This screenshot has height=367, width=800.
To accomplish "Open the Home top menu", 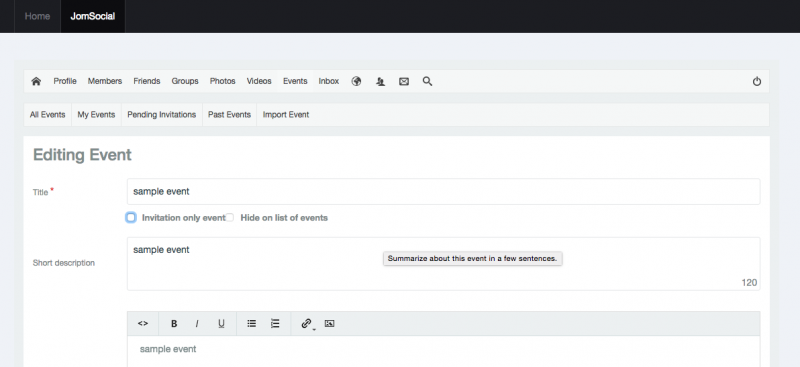I will (x=37, y=16).
